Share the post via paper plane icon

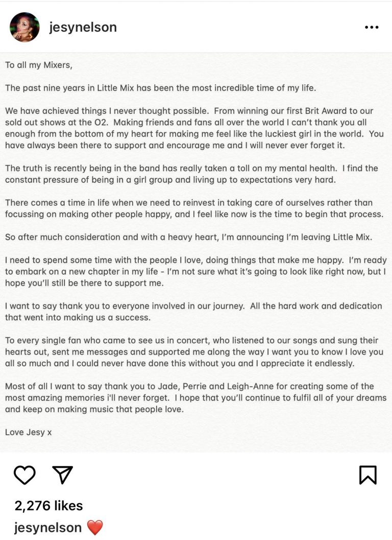tap(62, 475)
